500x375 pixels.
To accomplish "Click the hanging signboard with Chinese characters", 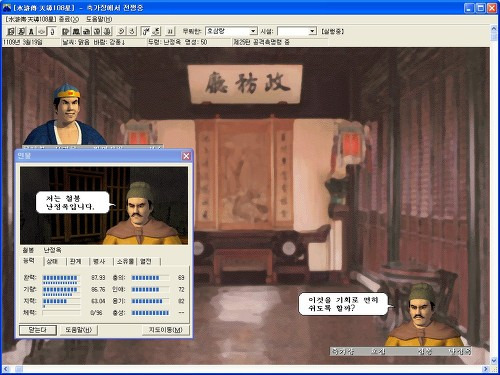I will [245, 84].
